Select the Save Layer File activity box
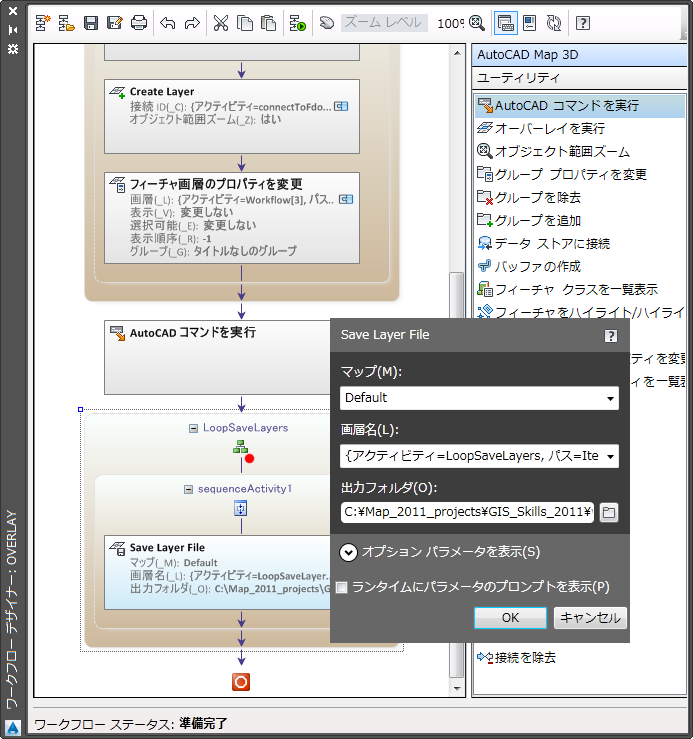 (217, 572)
